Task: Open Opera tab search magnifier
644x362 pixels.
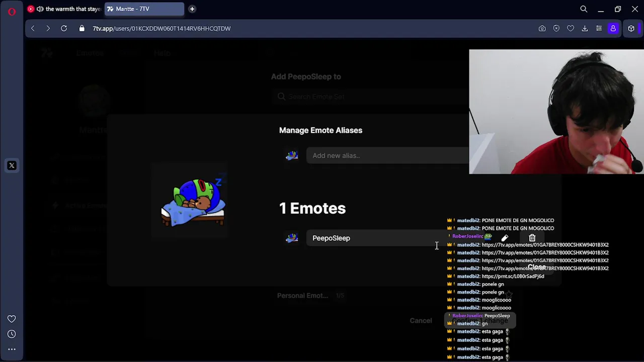Action: (x=584, y=9)
